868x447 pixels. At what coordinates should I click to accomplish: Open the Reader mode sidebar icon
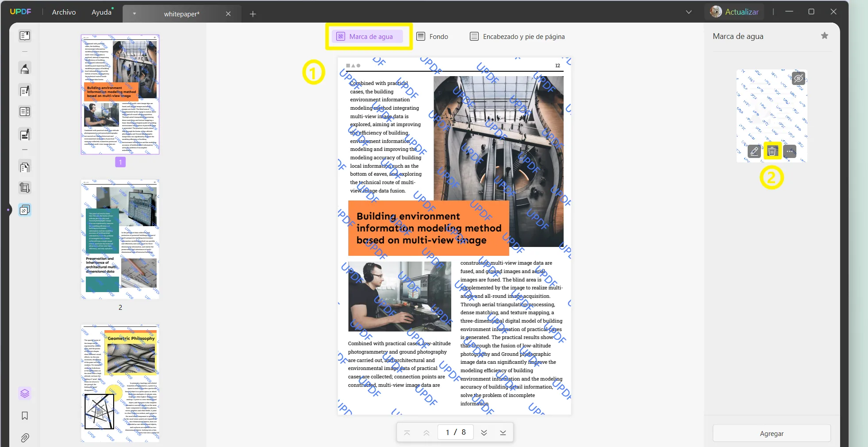25,35
